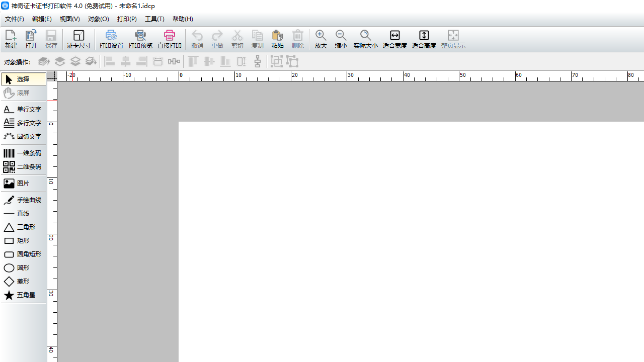
Task: Create a new document with 新建
Action: [x=11, y=39]
